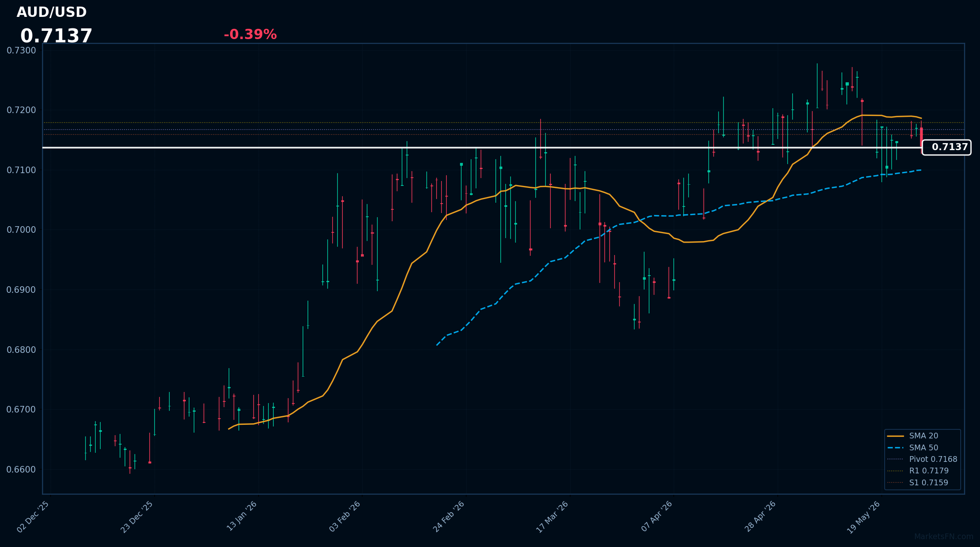This screenshot has width=980, height=547.
Task: Click the 0.6800 y-axis label
Action: 21,350
